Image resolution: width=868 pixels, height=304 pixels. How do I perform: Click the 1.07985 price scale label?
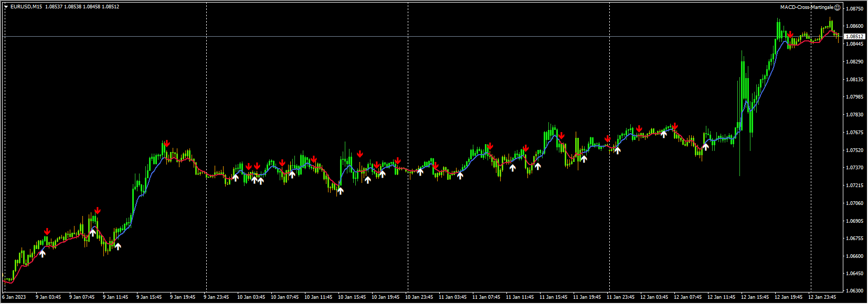[855, 97]
